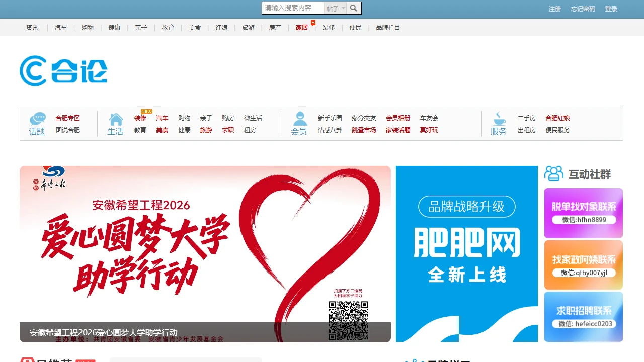
Task: Open the 求职 link
Action: tap(228, 130)
